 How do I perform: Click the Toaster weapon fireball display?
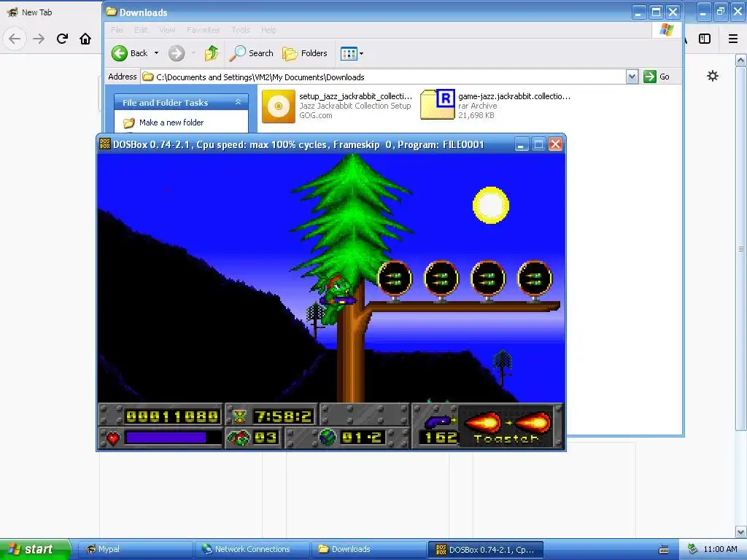pos(507,423)
